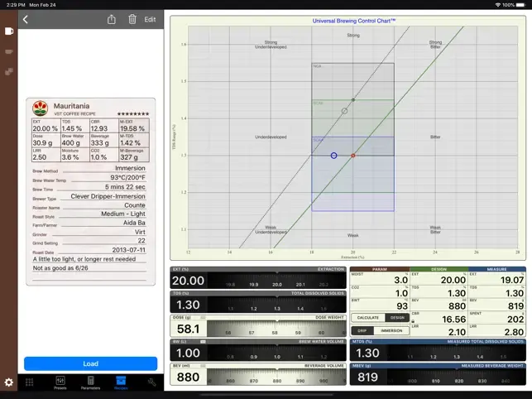Tap the red design point on chart
This screenshot has height=399, width=532.
click(x=352, y=156)
